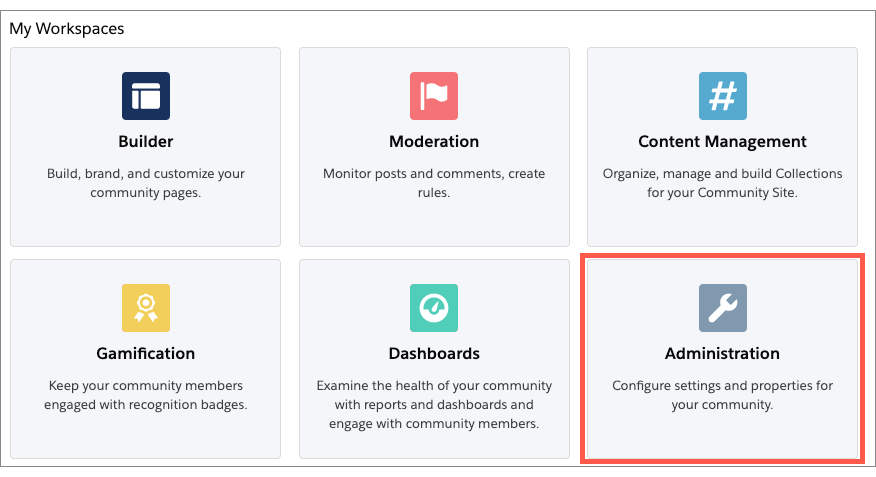Select the Gamification workspace title
The height and width of the screenshot is (477, 876).
pos(146,354)
